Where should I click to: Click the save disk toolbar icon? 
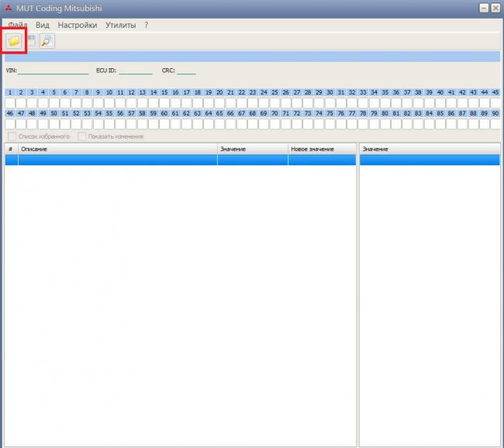32,41
